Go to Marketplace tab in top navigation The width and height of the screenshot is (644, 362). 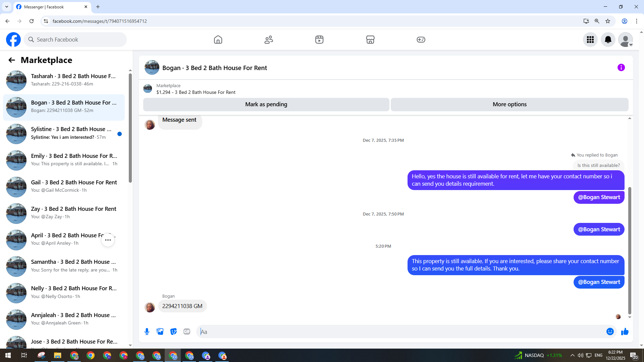(370, 40)
